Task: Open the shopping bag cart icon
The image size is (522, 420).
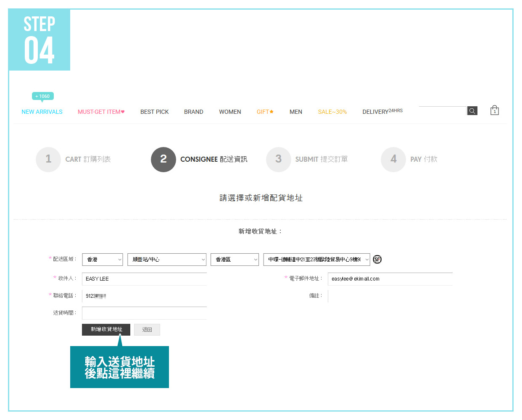Action: 494,110
